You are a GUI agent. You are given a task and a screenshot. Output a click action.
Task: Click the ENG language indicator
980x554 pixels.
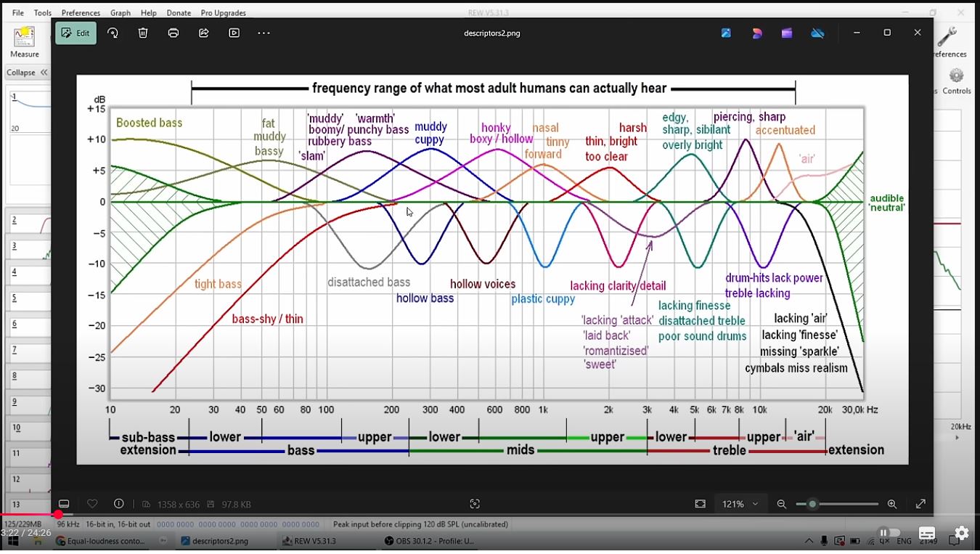pos(904,542)
